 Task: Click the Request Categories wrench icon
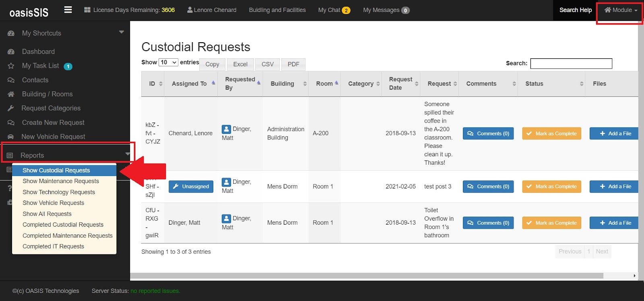pos(11,109)
